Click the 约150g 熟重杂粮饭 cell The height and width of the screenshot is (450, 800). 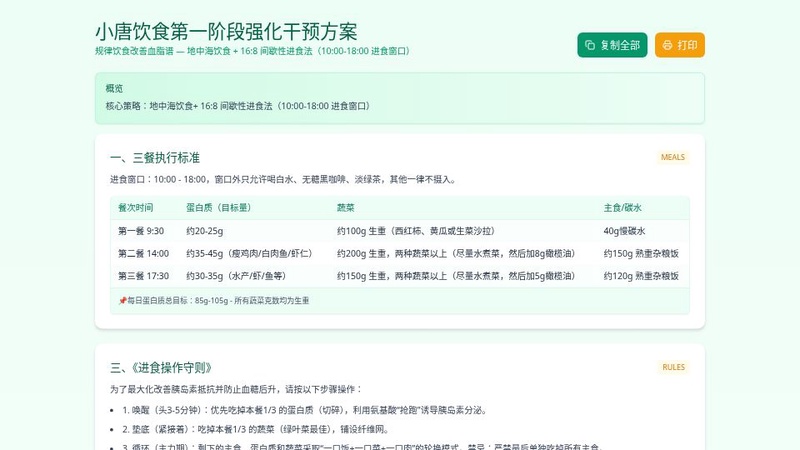click(x=641, y=254)
